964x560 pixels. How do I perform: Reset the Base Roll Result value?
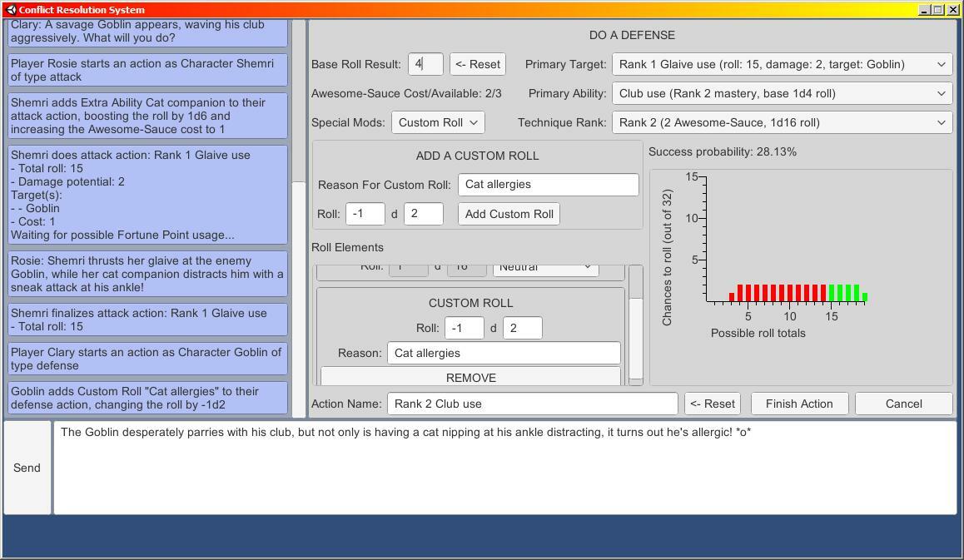pos(478,64)
